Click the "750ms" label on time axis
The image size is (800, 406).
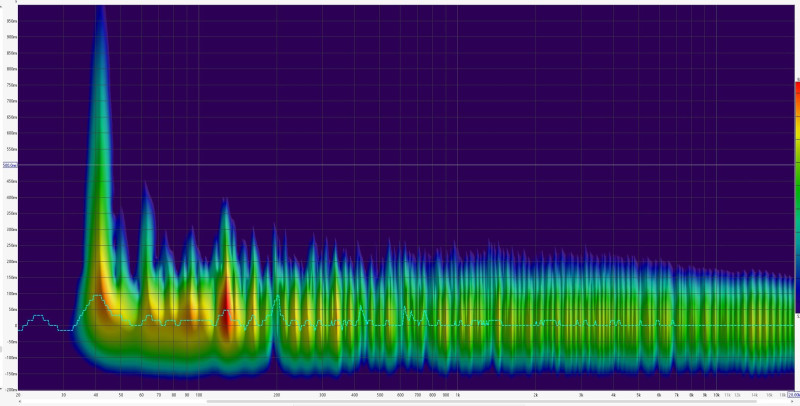(x=11, y=85)
